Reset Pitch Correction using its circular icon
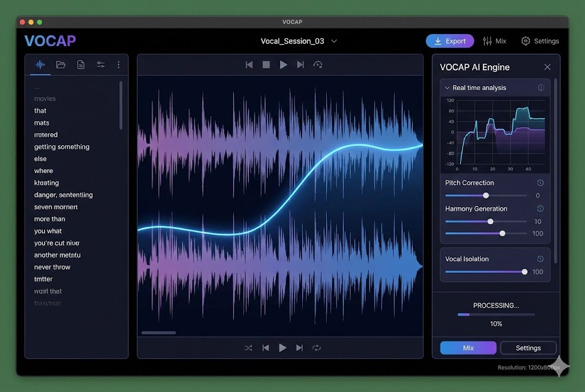This screenshot has height=392, width=585. pos(542,183)
